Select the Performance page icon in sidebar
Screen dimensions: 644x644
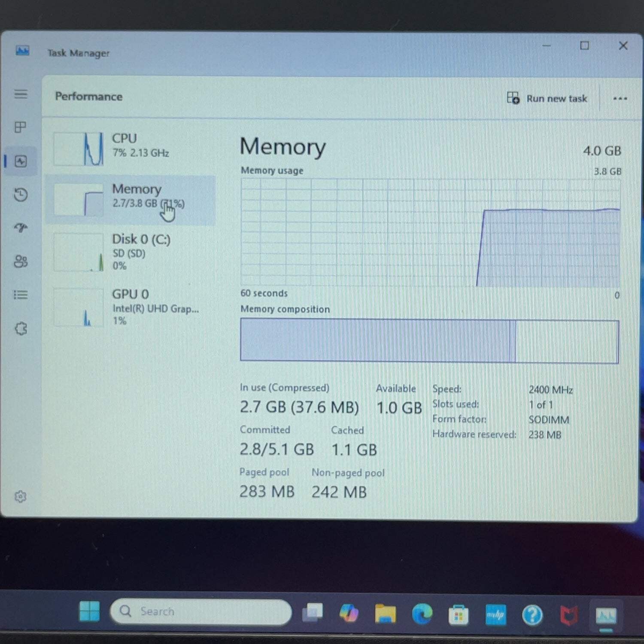21,161
